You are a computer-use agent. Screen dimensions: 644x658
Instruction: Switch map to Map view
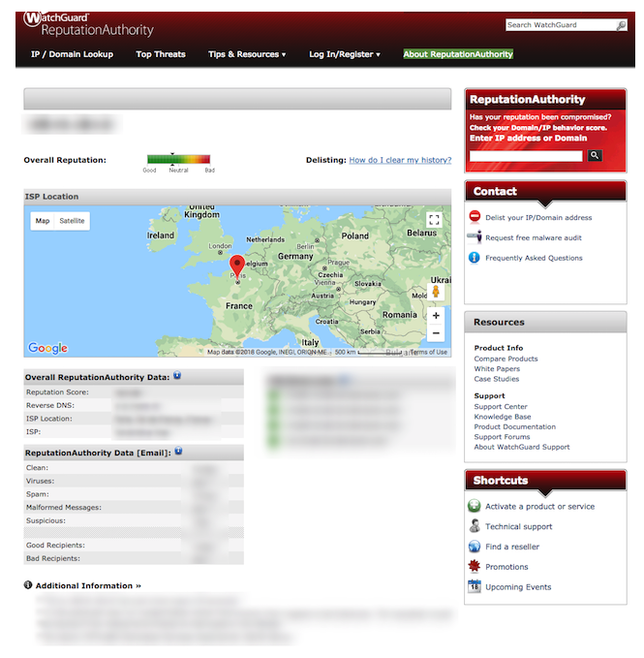point(43,221)
